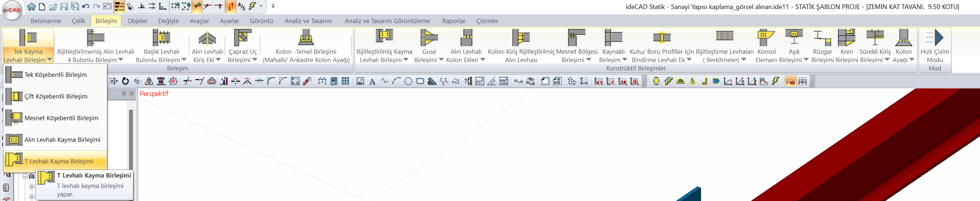Screen dimensions: 980x201
Task: Click the Undo arrow icon
Action: (86, 6)
